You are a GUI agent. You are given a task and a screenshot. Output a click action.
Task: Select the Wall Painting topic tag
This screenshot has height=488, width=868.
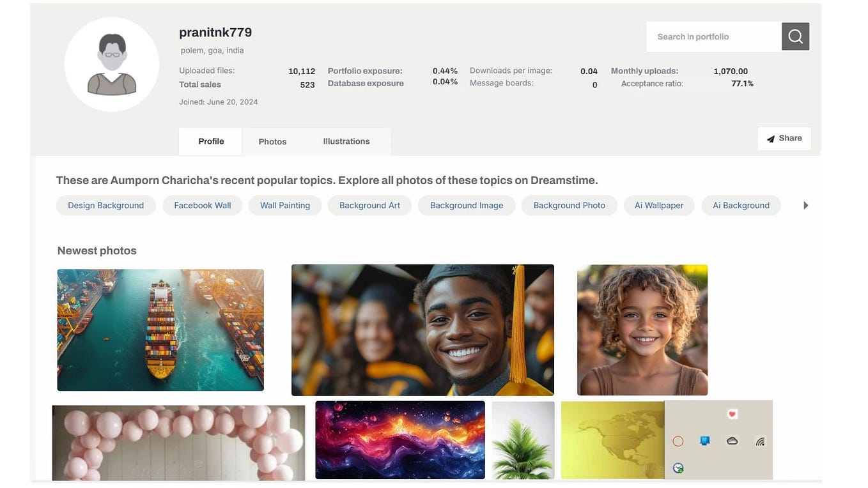pos(285,205)
